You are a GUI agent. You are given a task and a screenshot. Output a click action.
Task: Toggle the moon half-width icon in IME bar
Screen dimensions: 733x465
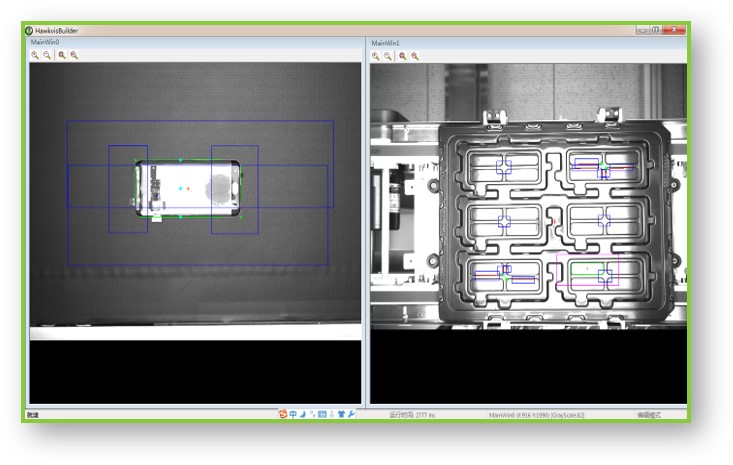click(303, 414)
